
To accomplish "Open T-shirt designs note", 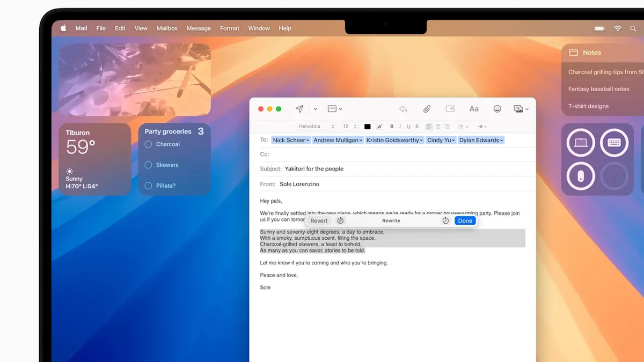I will click(589, 106).
